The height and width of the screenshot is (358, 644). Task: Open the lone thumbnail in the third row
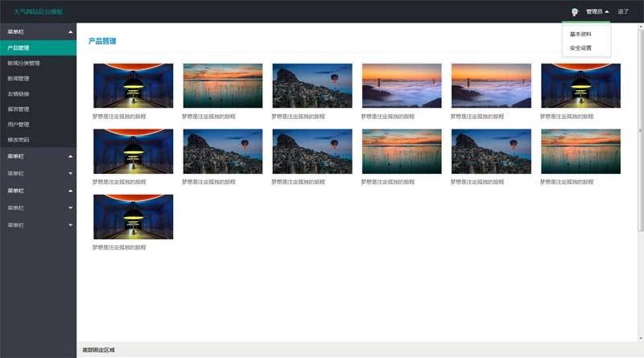pyautogui.click(x=134, y=216)
